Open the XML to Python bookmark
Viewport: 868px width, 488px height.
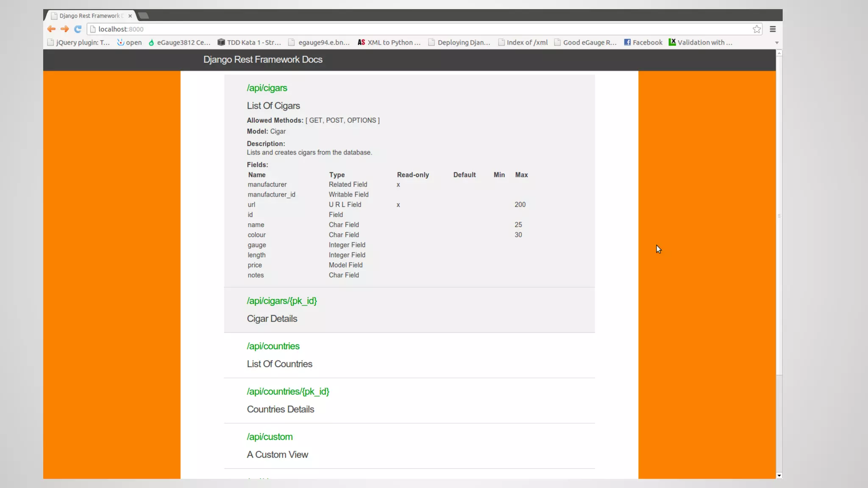coord(389,42)
